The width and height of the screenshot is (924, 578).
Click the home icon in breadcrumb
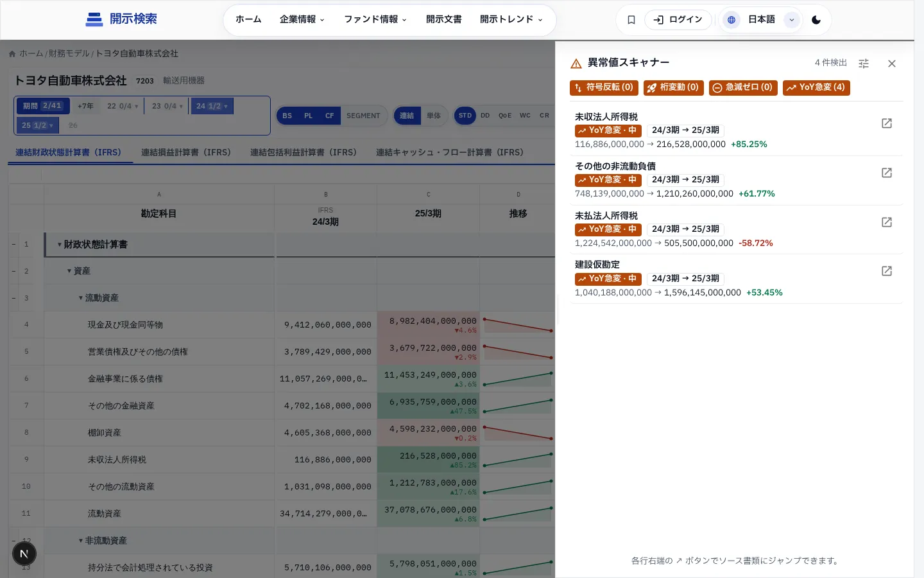[x=12, y=54]
